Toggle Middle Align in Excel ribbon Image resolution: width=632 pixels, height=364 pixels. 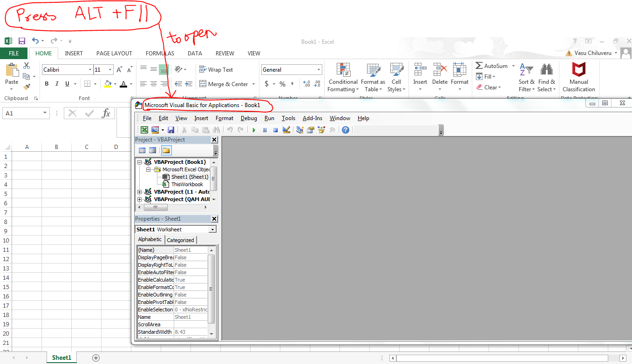153,70
